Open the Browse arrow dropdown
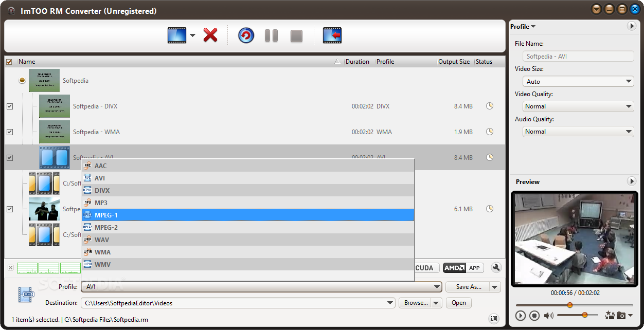Image resolution: width=644 pixels, height=330 pixels. tap(437, 303)
